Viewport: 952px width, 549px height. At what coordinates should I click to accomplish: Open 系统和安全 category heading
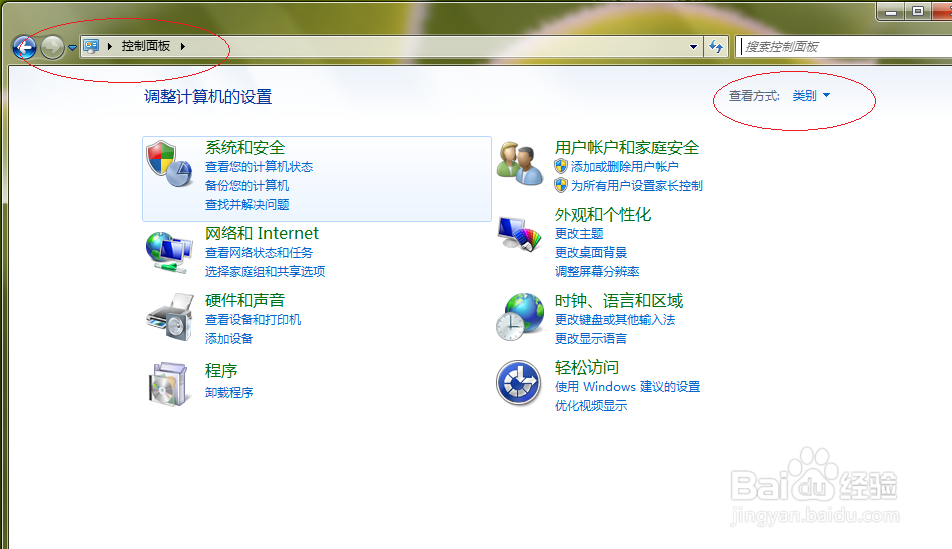click(x=245, y=148)
